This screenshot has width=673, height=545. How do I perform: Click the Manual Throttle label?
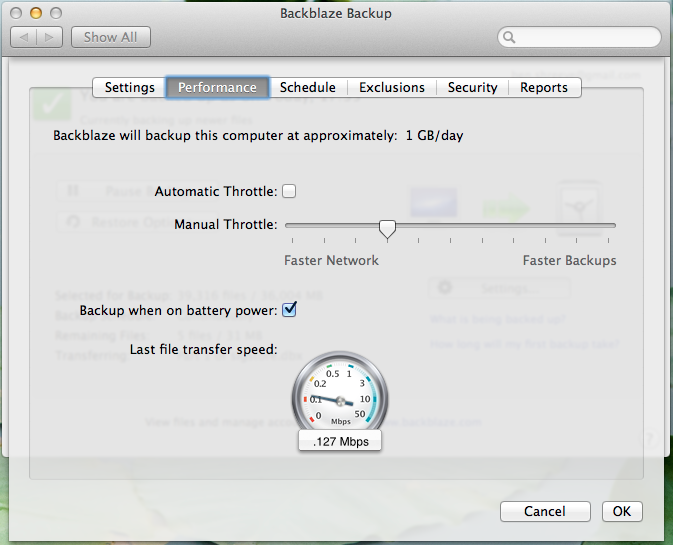(226, 224)
